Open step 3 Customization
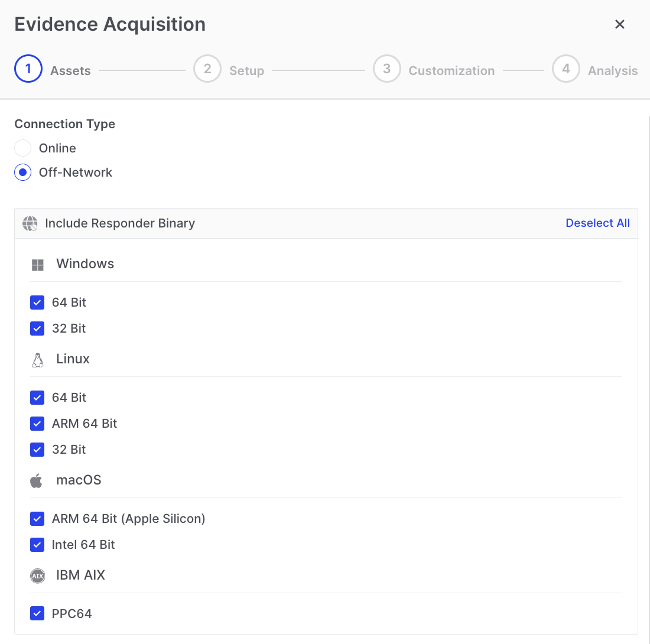650x644 pixels. [x=386, y=70]
